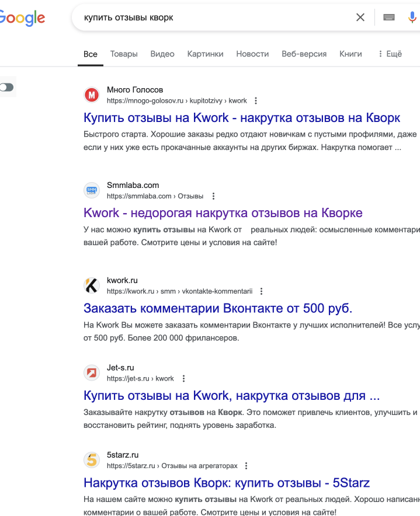Click the Jet-s.ru red arrow favicon

(92, 372)
